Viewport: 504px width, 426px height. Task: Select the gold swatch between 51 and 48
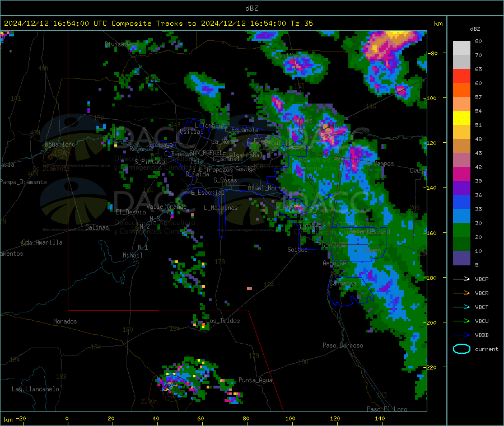click(461, 132)
